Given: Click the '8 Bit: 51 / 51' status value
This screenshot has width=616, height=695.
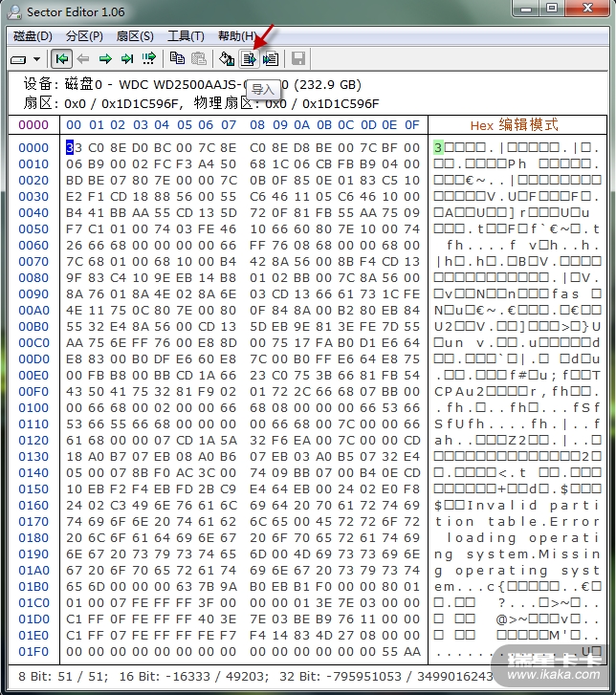Looking at the screenshot, I should [63, 677].
